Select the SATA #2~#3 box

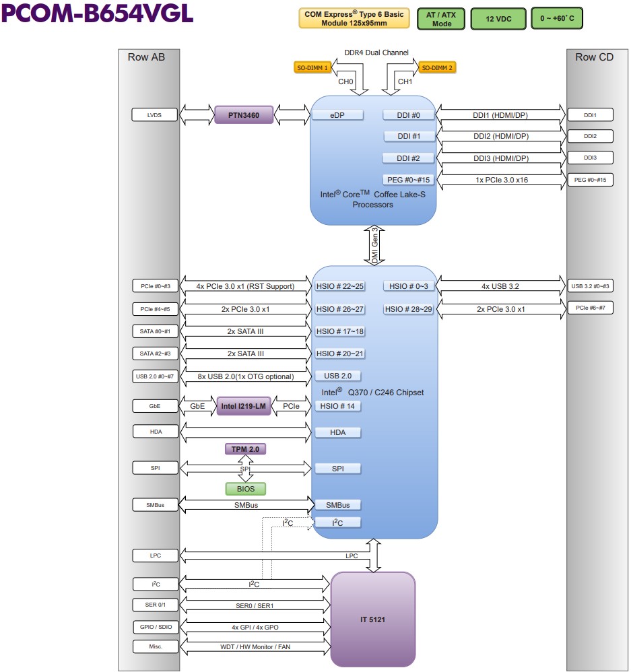coord(155,354)
